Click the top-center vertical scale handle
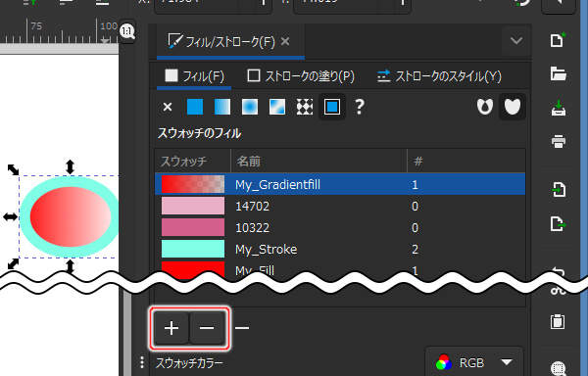 click(x=70, y=167)
